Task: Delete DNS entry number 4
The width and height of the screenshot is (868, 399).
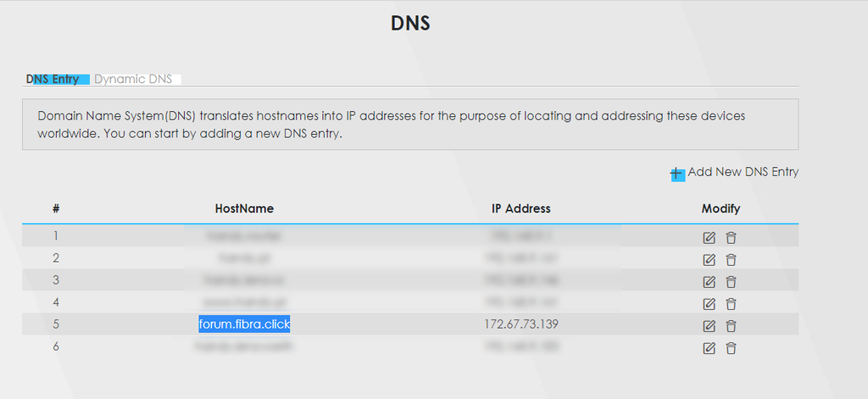Action: click(x=731, y=304)
